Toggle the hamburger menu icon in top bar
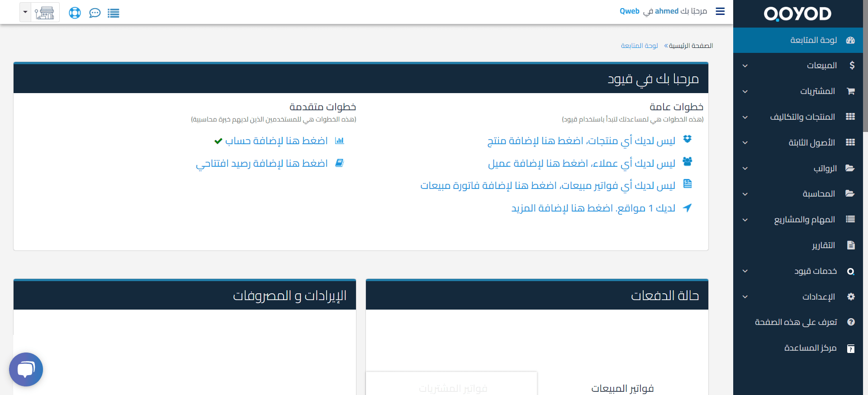 pos(720,11)
